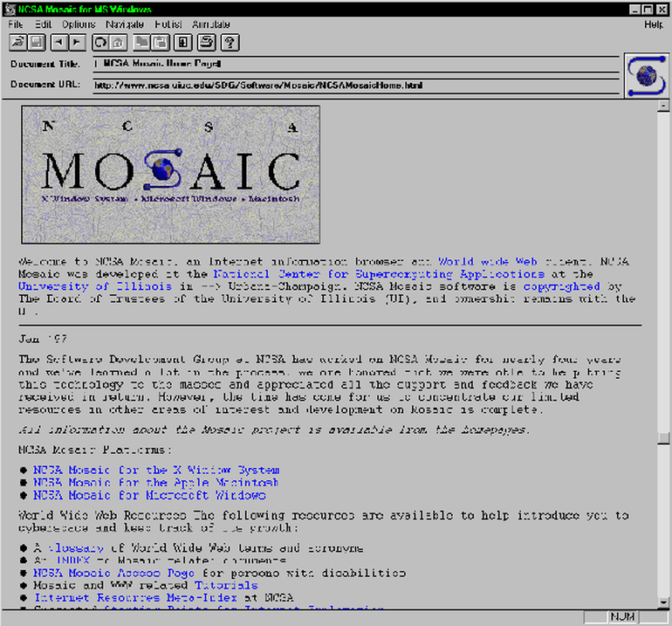Open the Options menu

79,24
